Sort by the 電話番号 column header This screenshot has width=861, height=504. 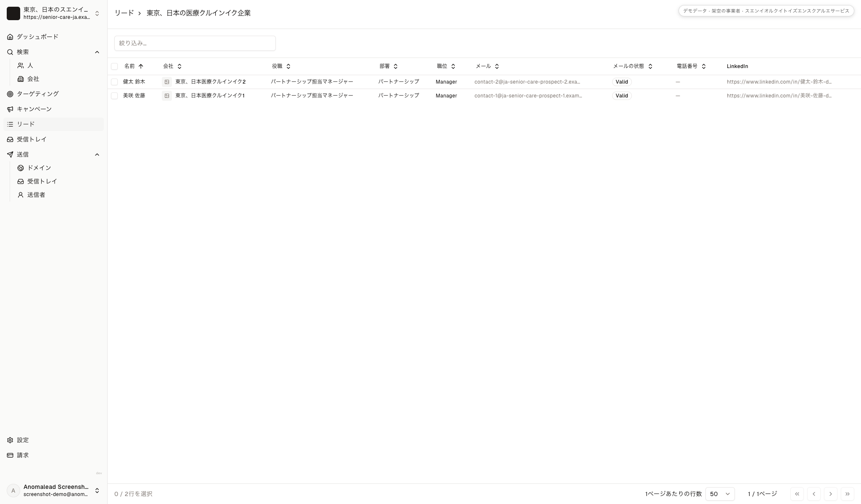click(691, 66)
